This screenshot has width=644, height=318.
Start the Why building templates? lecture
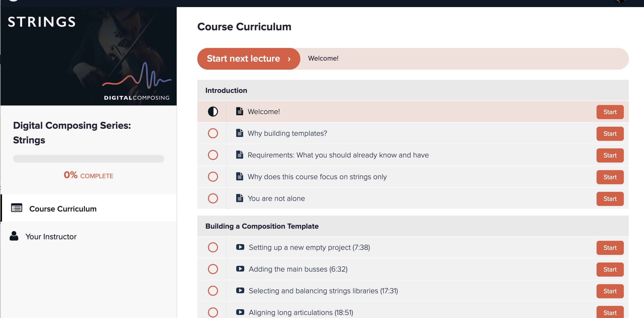(610, 134)
